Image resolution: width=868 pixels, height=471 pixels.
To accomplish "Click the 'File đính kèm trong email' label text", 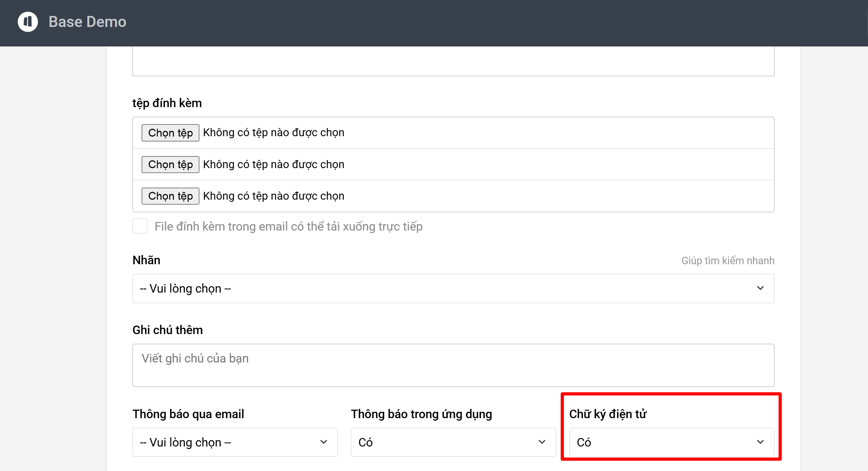I will coord(288,226).
